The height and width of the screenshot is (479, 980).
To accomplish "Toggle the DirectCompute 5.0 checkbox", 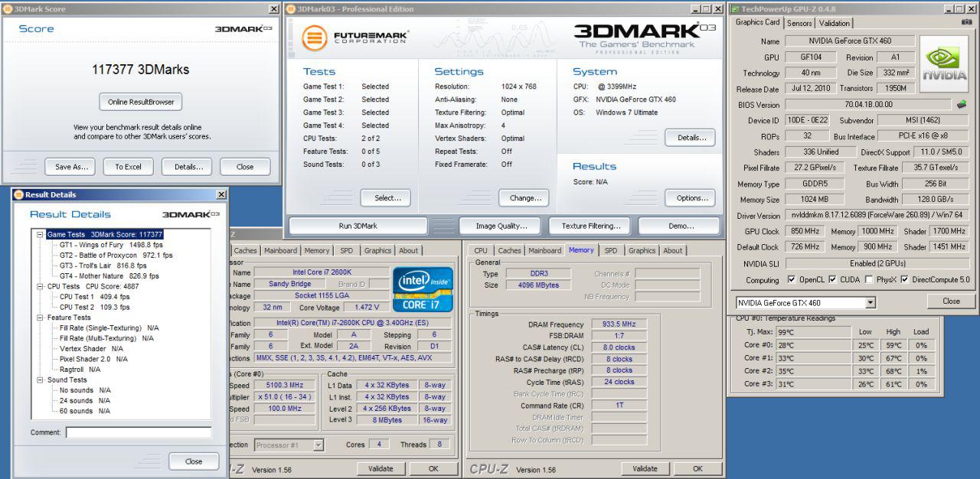I will 905,280.
